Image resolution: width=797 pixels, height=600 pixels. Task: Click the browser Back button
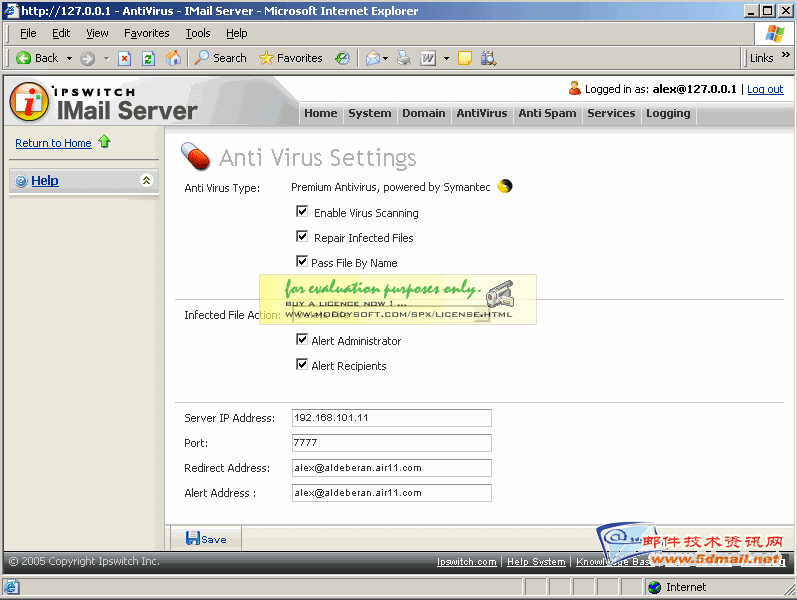pos(37,58)
